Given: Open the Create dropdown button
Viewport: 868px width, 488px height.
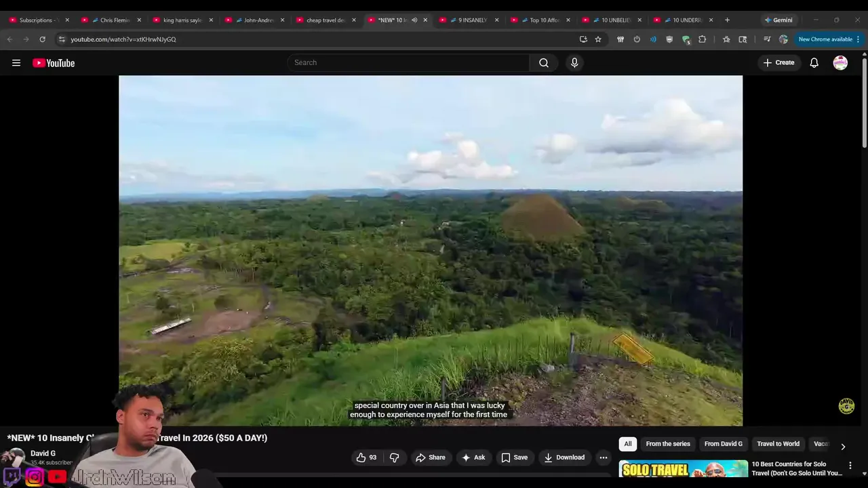Looking at the screenshot, I should (778, 63).
